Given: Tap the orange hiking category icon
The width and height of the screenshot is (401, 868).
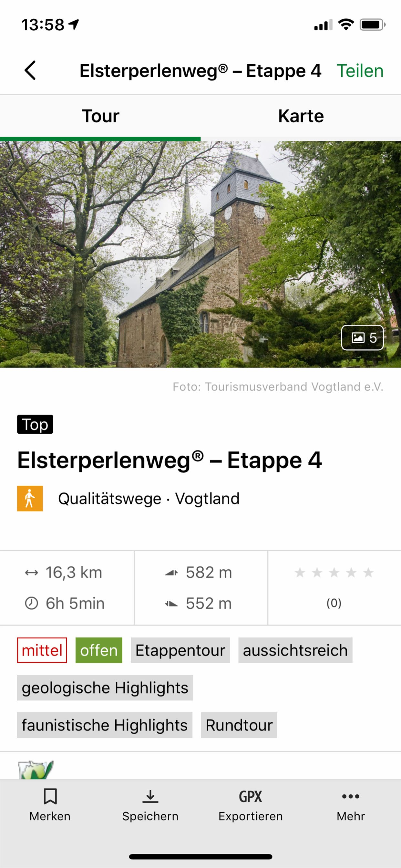Looking at the screenshot, I should click(x=30, y=498).
